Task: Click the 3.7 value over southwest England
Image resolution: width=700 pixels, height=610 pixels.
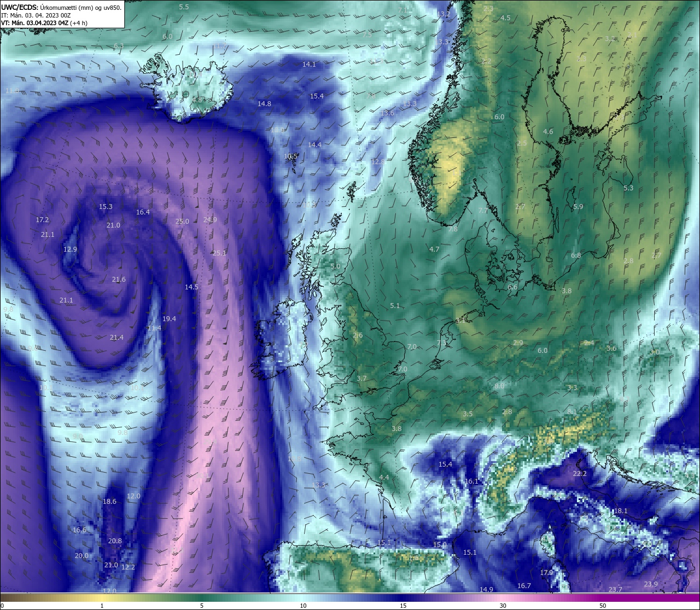Action: (x=361, y=379)
